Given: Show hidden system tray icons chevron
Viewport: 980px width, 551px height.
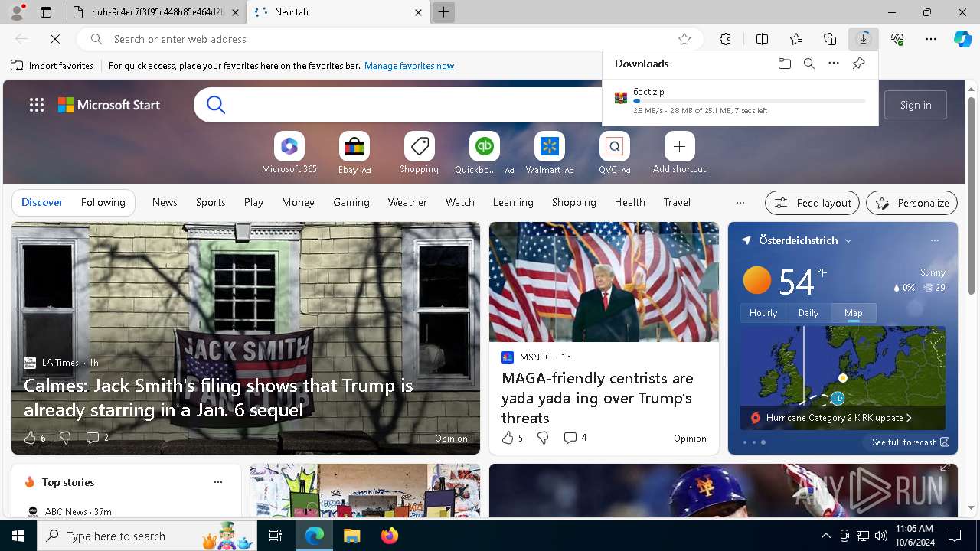Looking at the screenshot, I should 825,536.
